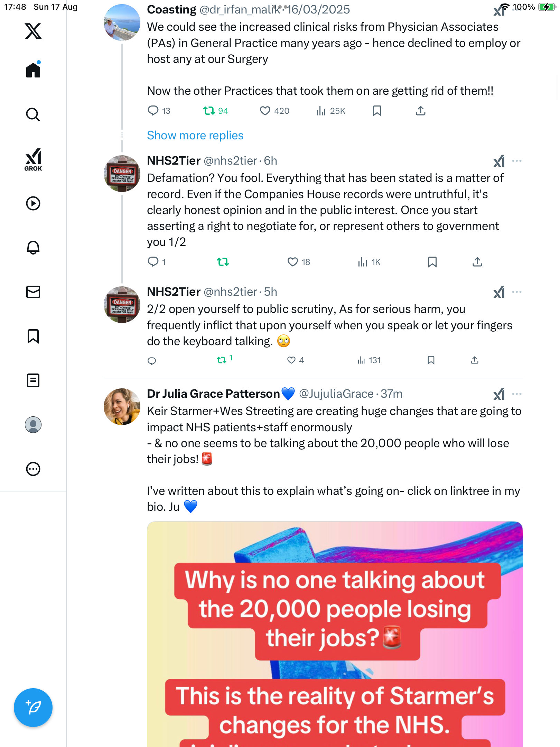Open the video tab in sidebar
Screen dimensions: 560x747
[33, 203]
